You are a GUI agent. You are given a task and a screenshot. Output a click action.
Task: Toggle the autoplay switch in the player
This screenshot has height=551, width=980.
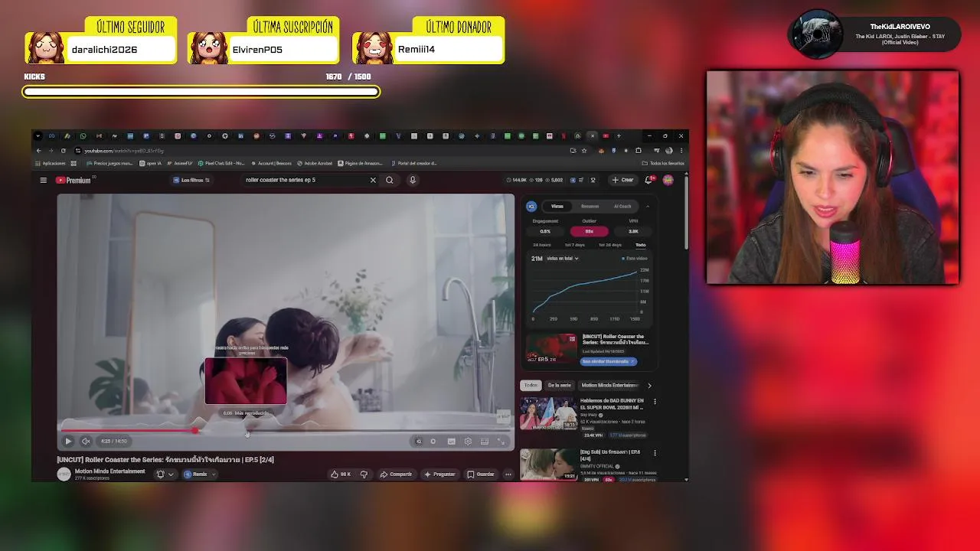(x=433, y=441)
